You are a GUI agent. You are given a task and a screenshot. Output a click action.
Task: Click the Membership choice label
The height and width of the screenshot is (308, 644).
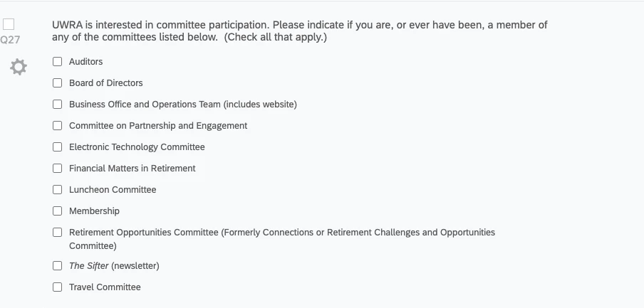pos(94,211)
